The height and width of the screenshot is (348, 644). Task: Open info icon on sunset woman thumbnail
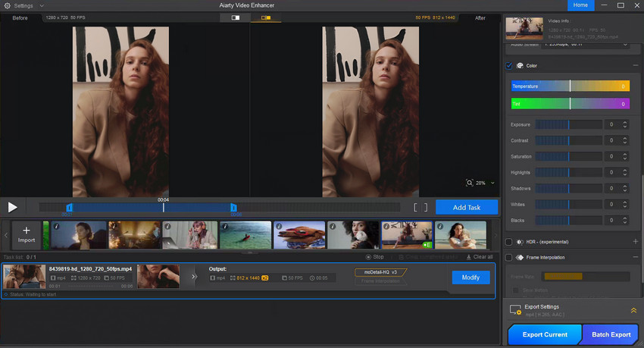(x=57, y=227)
